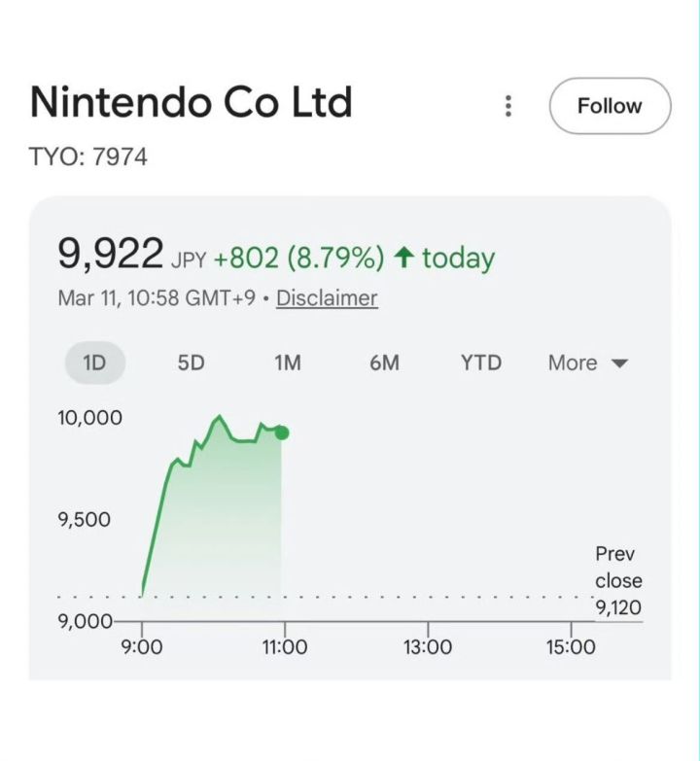This screenshot has width=700, height=761.
Task: Click the 15:00 time axis marker
Action: click(570, 646)
